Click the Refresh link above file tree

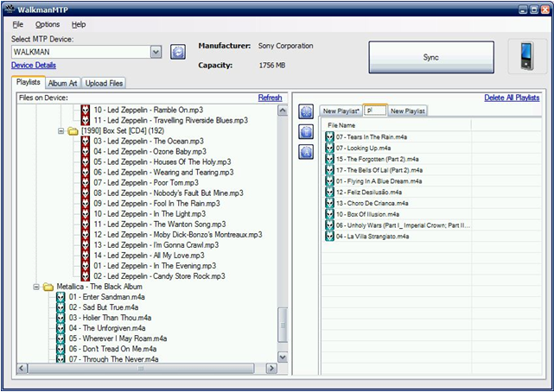(270, 98)
